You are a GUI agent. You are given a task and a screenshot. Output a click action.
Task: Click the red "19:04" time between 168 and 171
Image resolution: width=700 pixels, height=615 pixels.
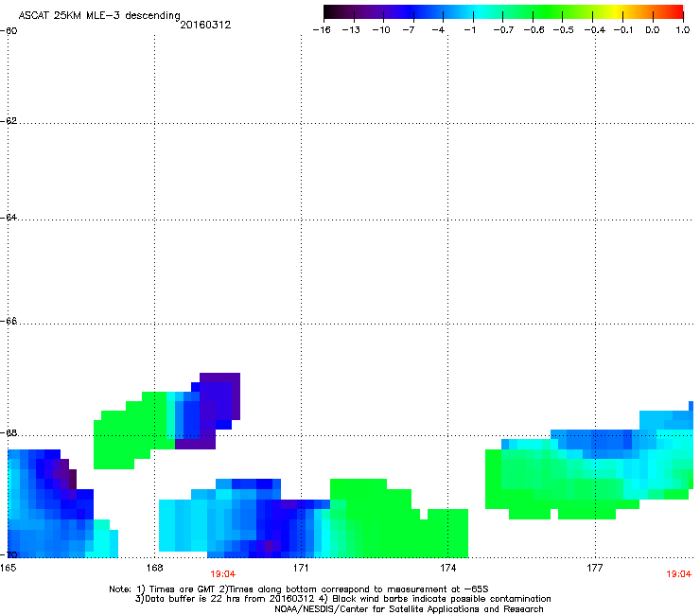[222, 574]
